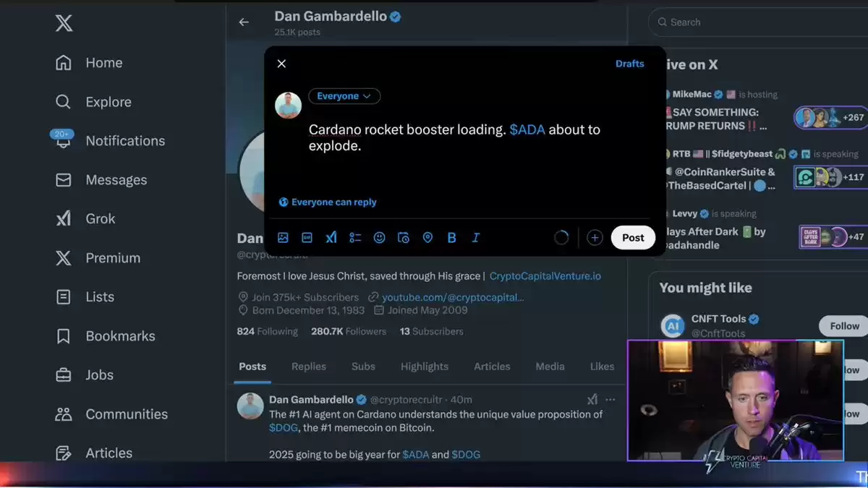This screenshot has width=868, height=488.
Task: Click the $ADA cashtag in tweet
Action: coord(416,455)
